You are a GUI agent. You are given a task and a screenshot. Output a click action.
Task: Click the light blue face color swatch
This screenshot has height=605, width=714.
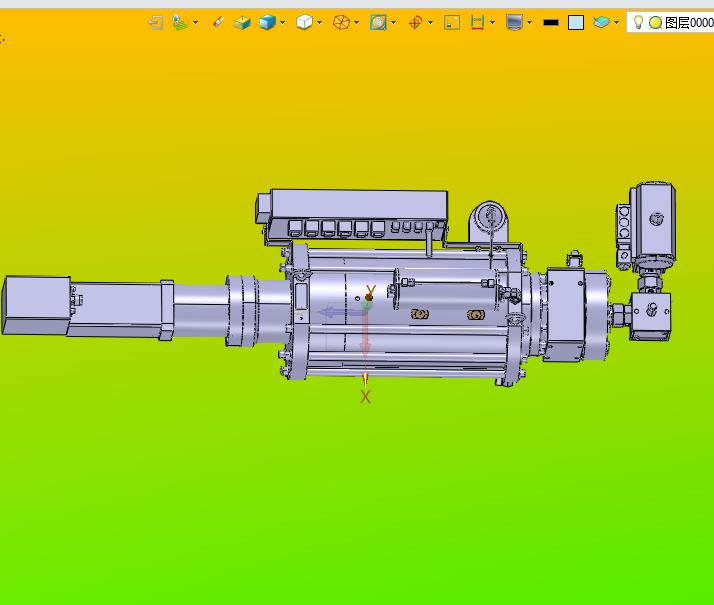click(x=576, y=22)
